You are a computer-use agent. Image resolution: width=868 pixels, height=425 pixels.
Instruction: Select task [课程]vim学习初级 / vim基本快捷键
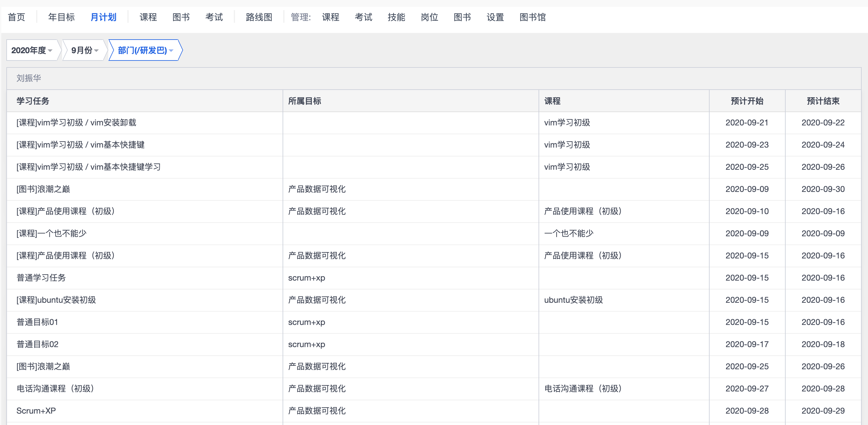[80, 145]
